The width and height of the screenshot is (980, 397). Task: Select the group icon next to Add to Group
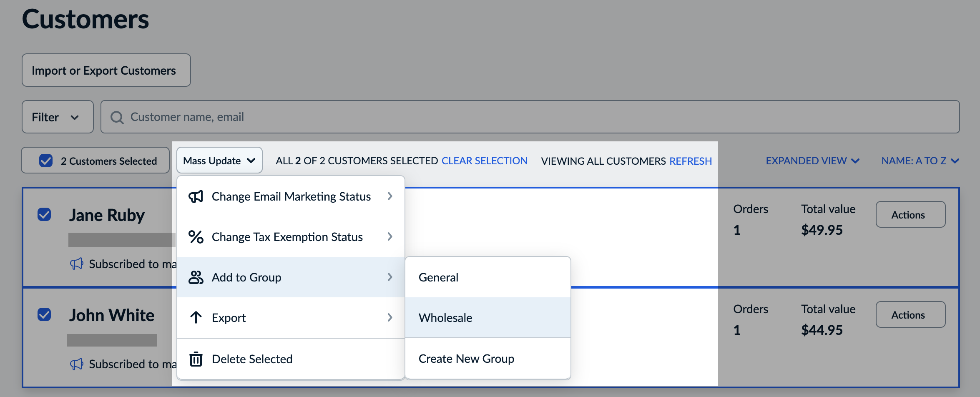point(196,277)
